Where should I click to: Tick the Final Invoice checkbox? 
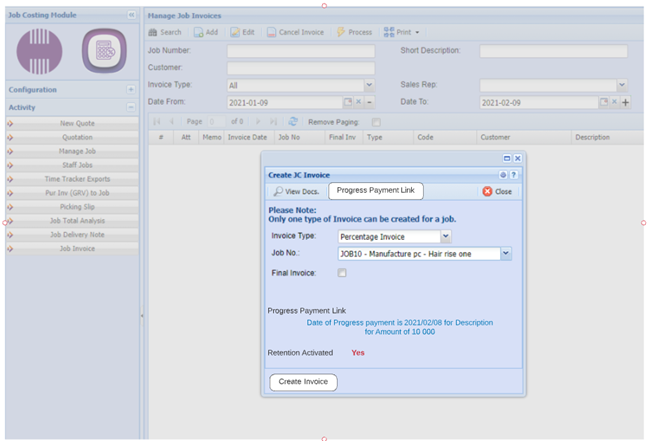pyautogui.click(x=342, y=272)
